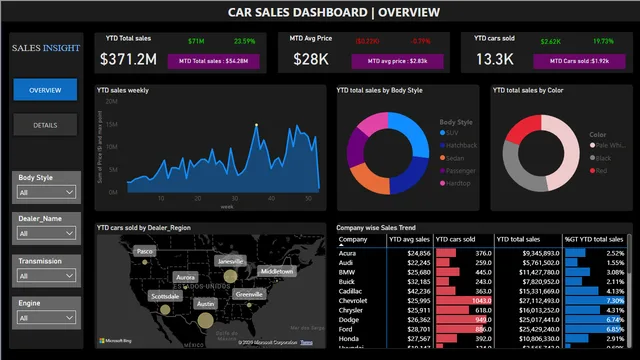Select the Audi row in table
The image size is (640, 360).
pyautogui.click(x=481, y=263)
